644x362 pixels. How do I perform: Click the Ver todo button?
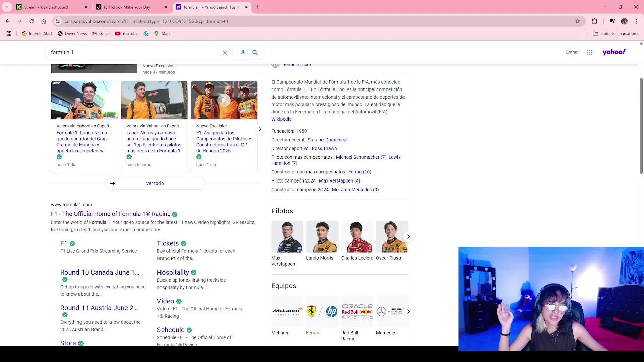[x=155, y=183]
